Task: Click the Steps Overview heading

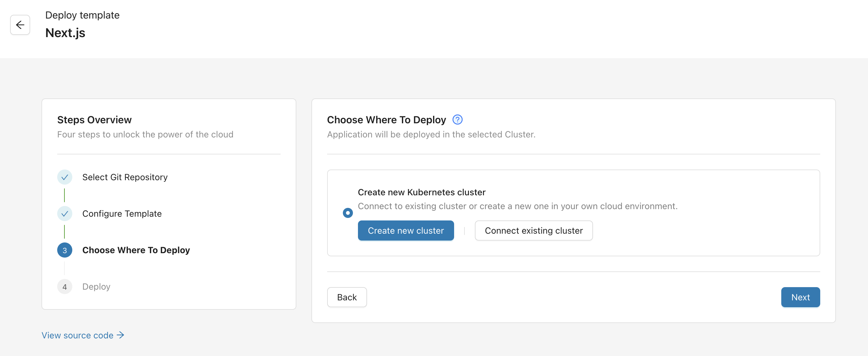Action: (94, 120)
